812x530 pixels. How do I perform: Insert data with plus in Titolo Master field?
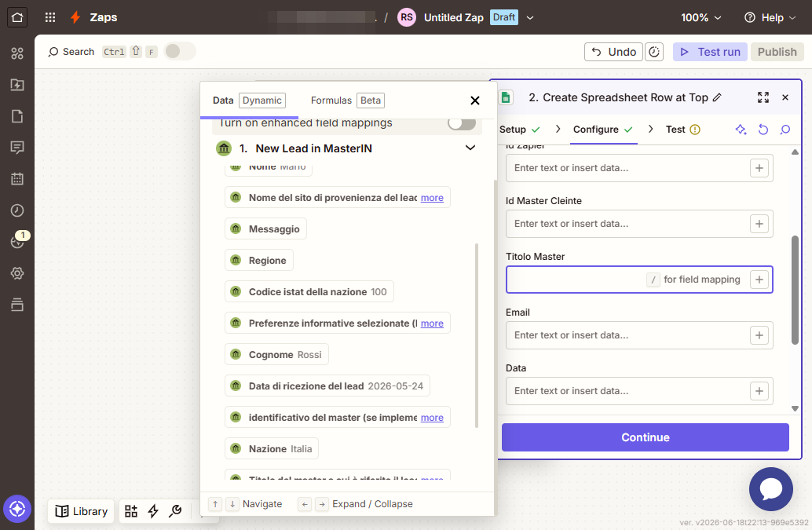[759, 280]
